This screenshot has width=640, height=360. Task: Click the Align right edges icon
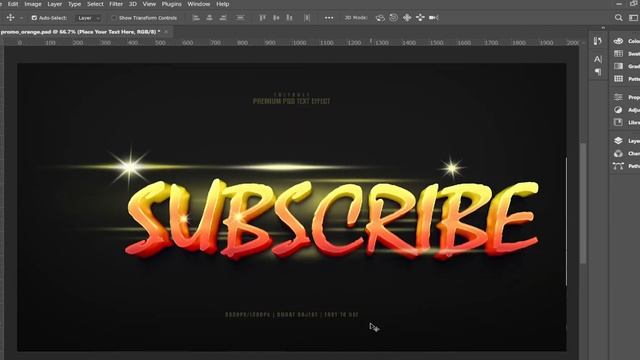tap(223, 18)
